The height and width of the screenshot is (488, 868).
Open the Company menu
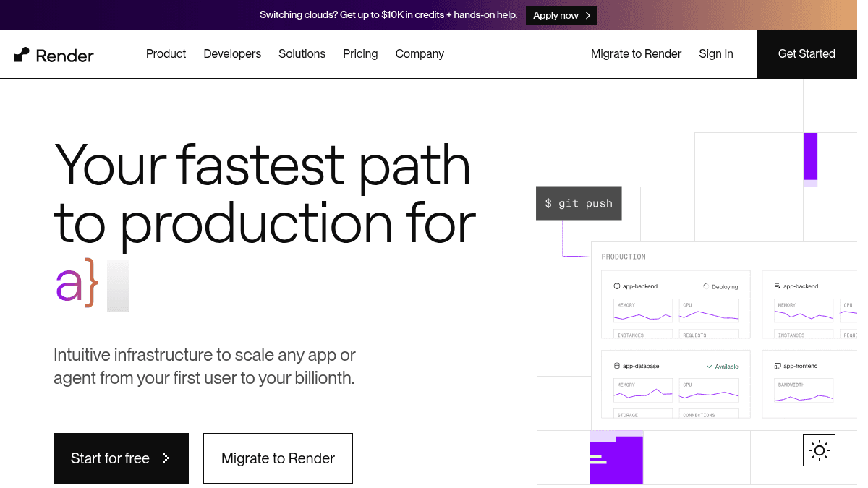(420, 54)
